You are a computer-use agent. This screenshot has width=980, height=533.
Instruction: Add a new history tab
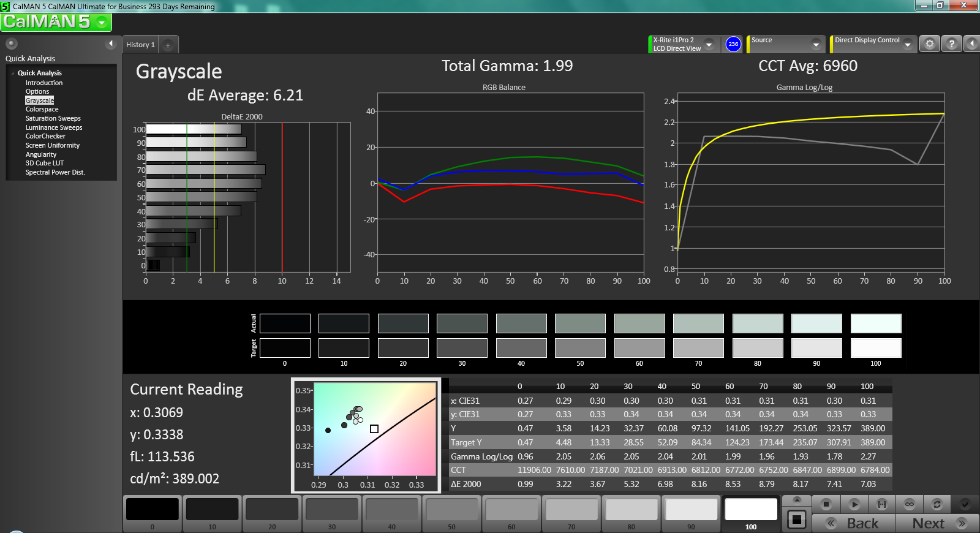[x=168, y=45]
